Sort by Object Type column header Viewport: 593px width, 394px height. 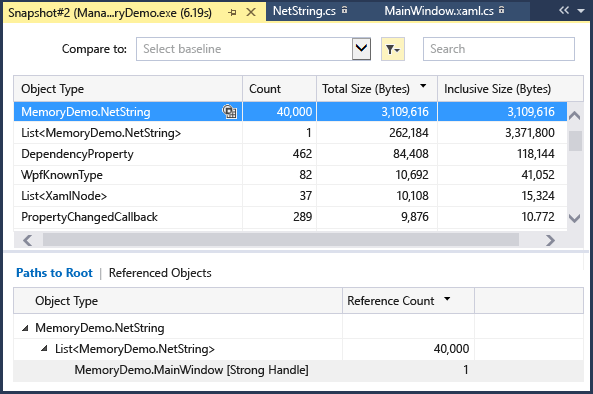click(x=128, y=89)
